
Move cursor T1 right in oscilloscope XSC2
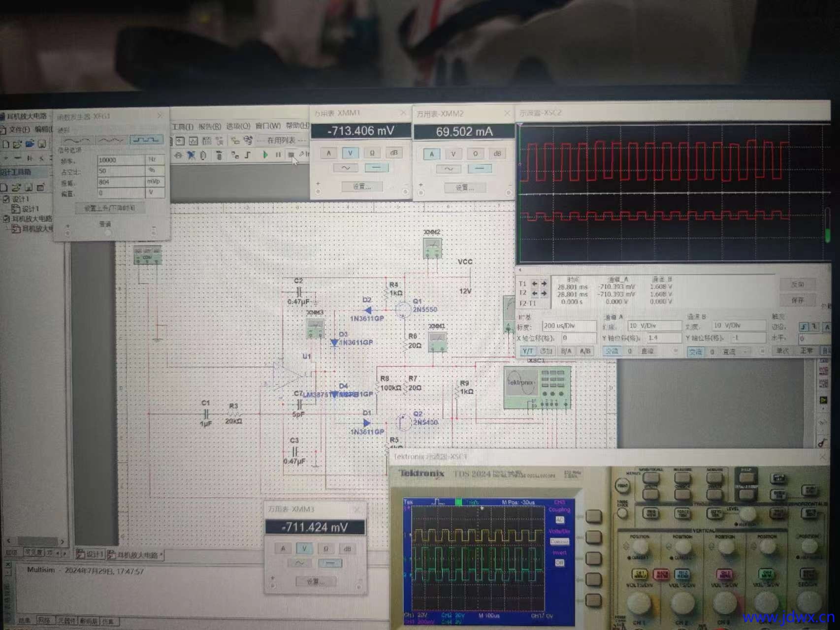click(544, 283)
